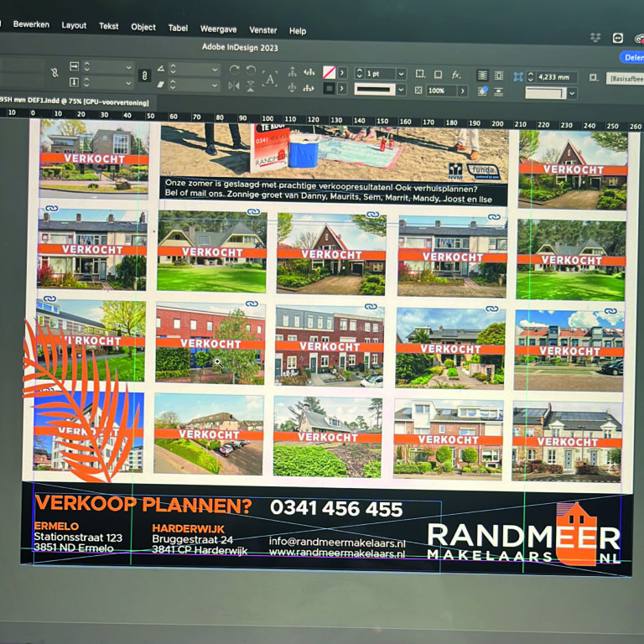Screen dimensions: 644x644
Task: Select the previous object icon
Action: [x=309, y=72]
